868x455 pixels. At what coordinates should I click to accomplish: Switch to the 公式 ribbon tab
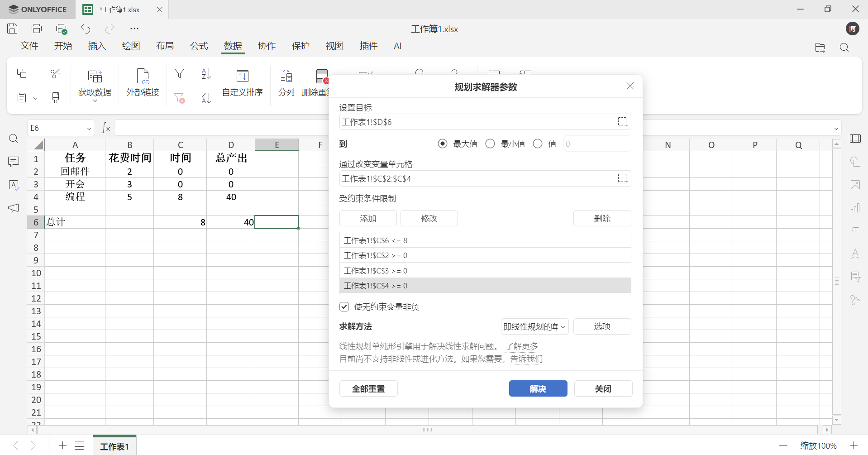coord(199,46)
